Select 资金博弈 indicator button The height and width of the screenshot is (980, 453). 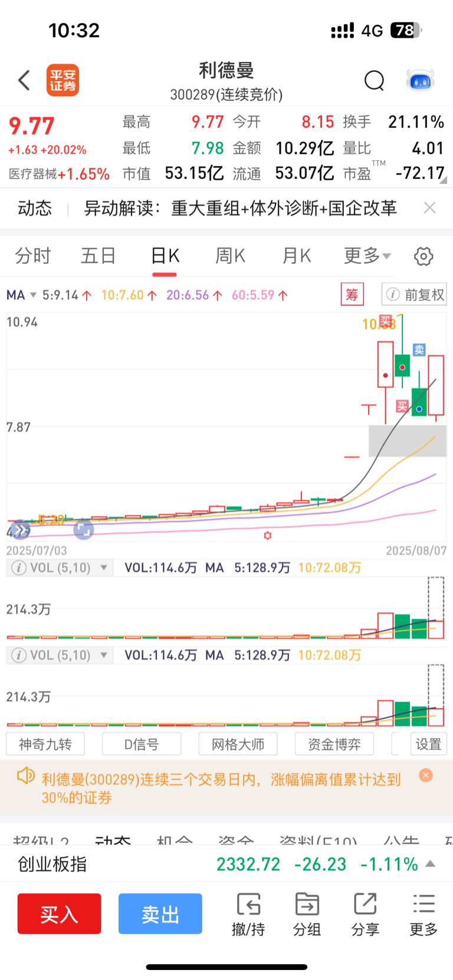(334, 744)
